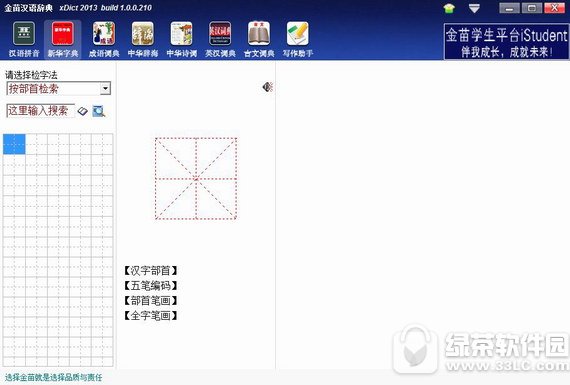Click the 【汉字部首】 label
570x385 pixels.
[x=150, y=270]
